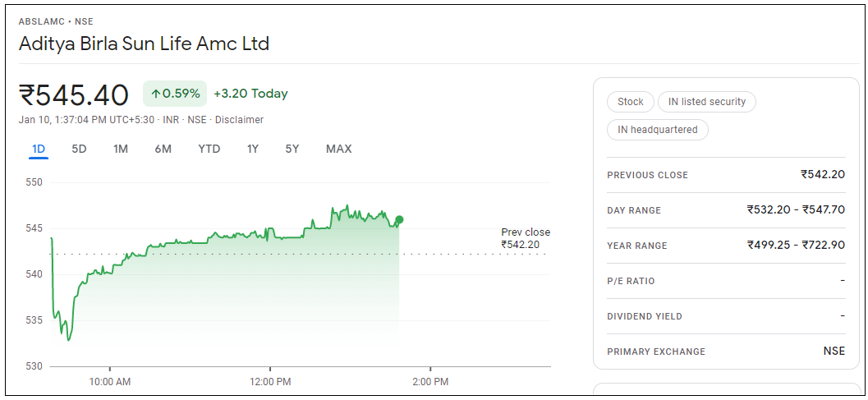Click the PREVIOUS CLOSE label
The image size is (868, 400).
pos(648,175)
